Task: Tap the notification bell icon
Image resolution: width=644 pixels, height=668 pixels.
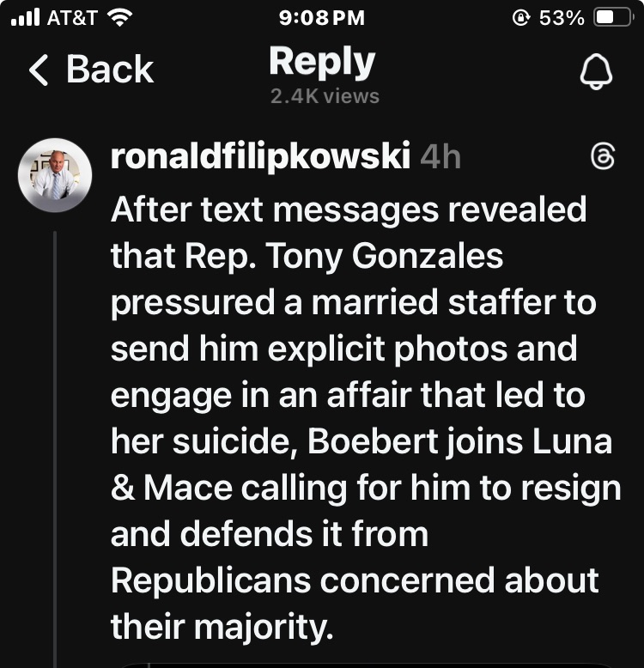Action: (596, 74)
